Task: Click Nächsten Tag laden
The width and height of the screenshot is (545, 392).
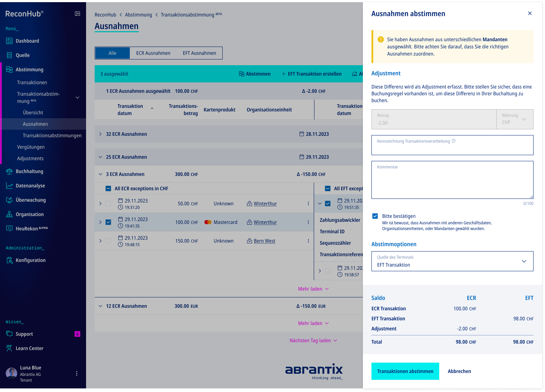Action: point(313,340)
